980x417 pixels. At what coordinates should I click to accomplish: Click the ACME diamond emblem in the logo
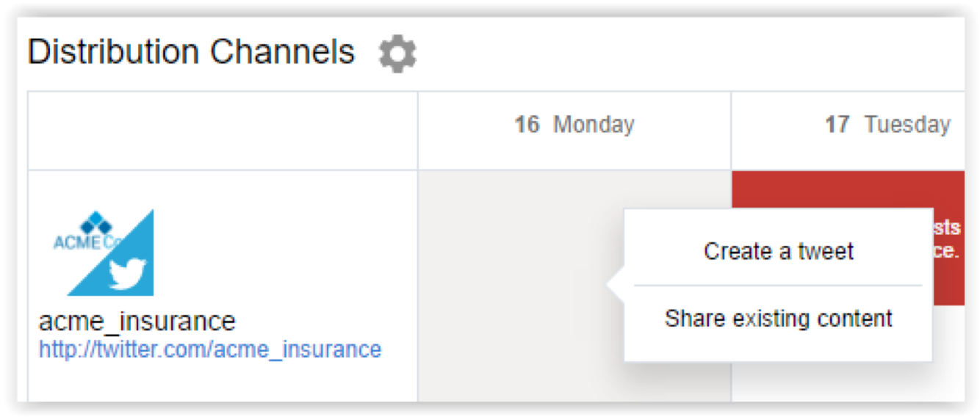click(x=96, y=222)
